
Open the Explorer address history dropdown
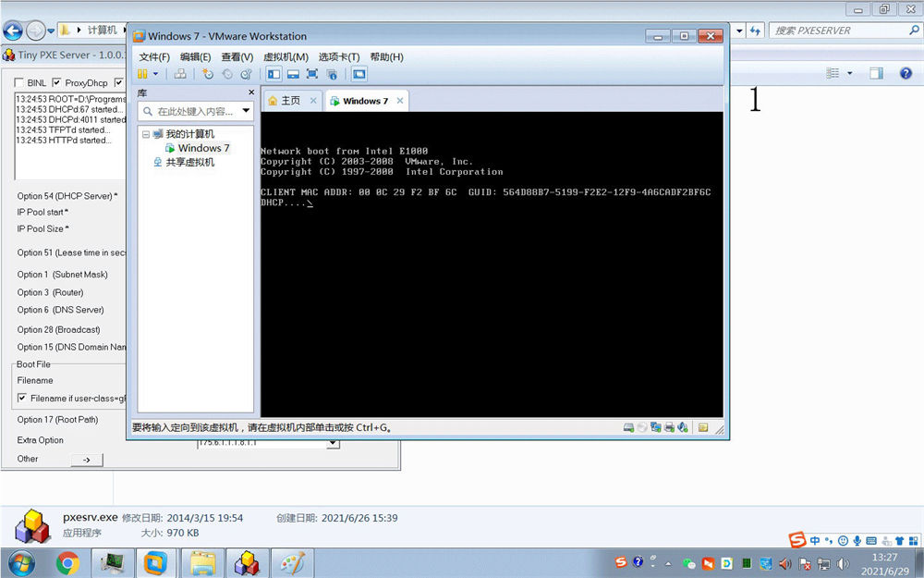coord(739,31)
